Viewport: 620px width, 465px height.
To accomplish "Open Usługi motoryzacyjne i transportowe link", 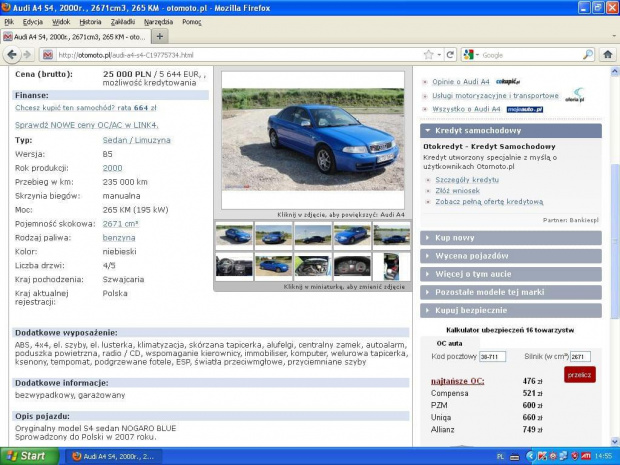I will tap(495, 96).
